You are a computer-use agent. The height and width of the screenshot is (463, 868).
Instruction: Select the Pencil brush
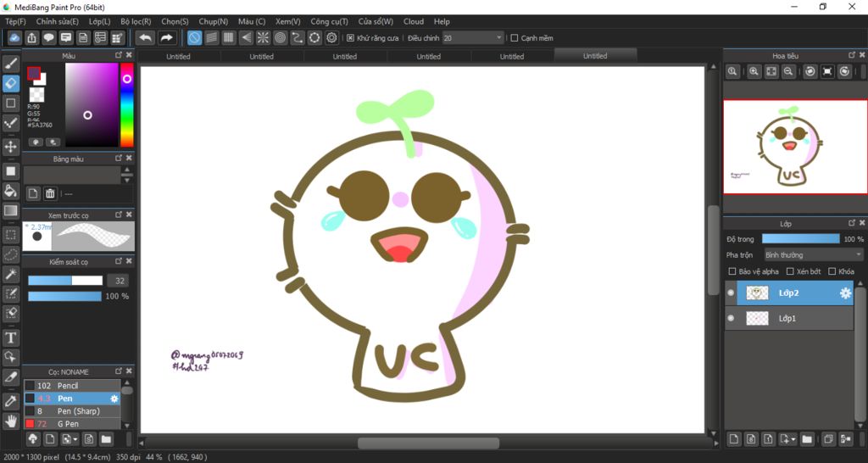pyautogui.click(x=72, y=386)
